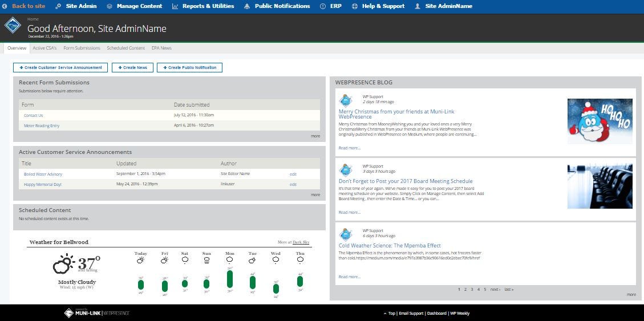Image resolution: width=644 pixels, height=321 pixels.
Task: Click the ERP warning icon
Action: pos(323,6)
